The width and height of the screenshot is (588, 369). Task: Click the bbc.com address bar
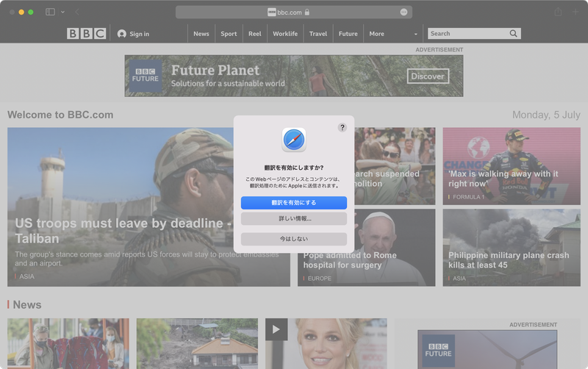294,12
